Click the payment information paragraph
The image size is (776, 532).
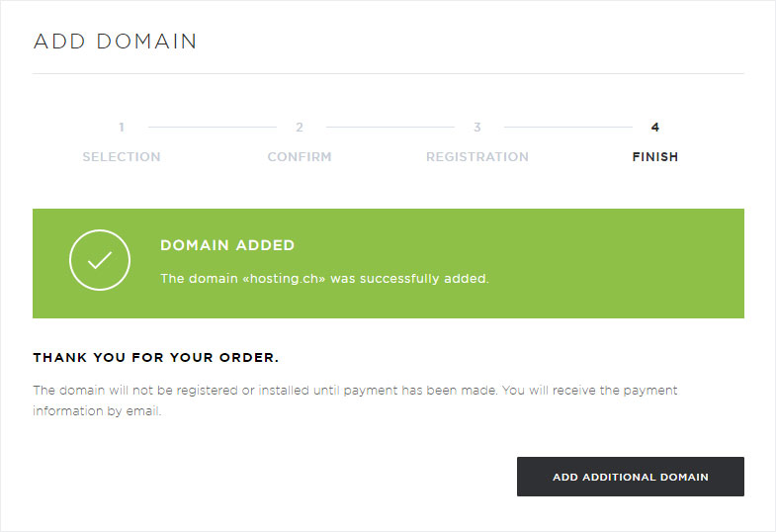[x=355, y=400]
